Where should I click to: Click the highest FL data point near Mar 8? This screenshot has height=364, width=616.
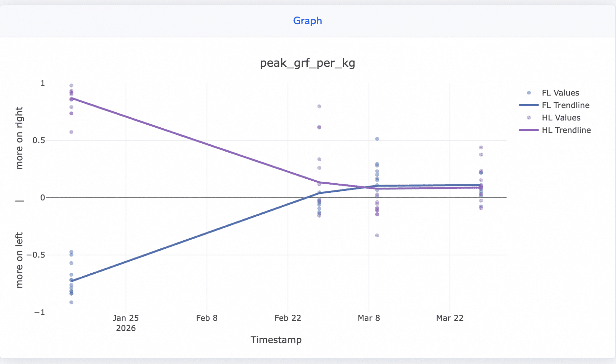(377, 139)
